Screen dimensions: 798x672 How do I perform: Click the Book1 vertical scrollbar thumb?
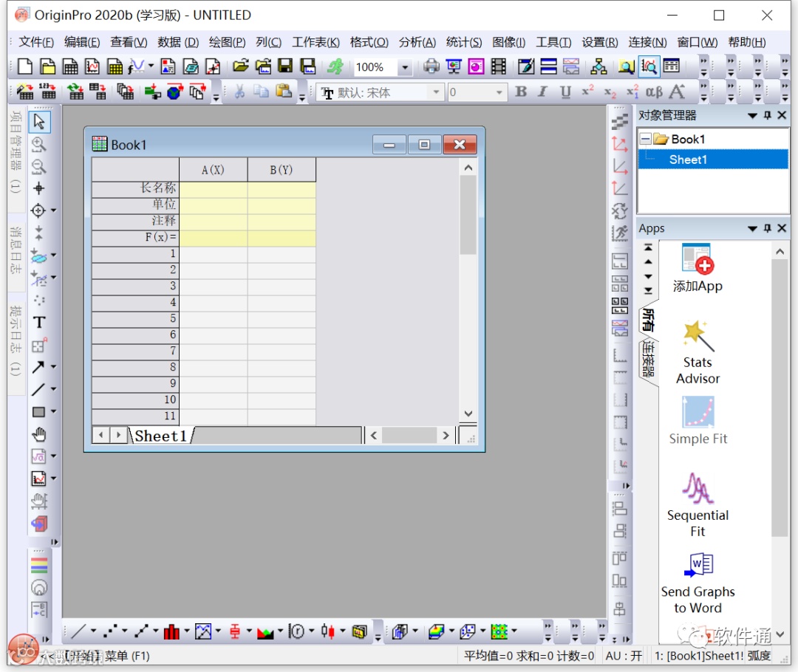pos(468,215)
